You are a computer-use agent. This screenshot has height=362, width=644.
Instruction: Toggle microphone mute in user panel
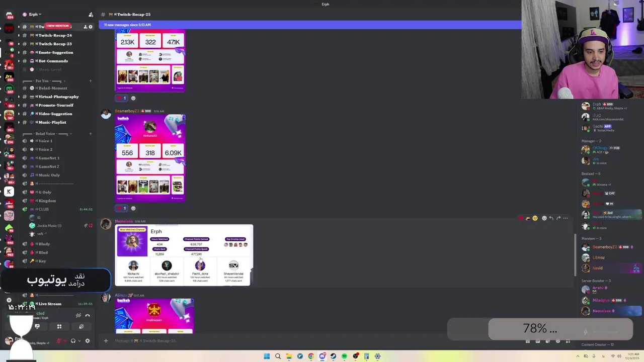[x=59, y=341]
